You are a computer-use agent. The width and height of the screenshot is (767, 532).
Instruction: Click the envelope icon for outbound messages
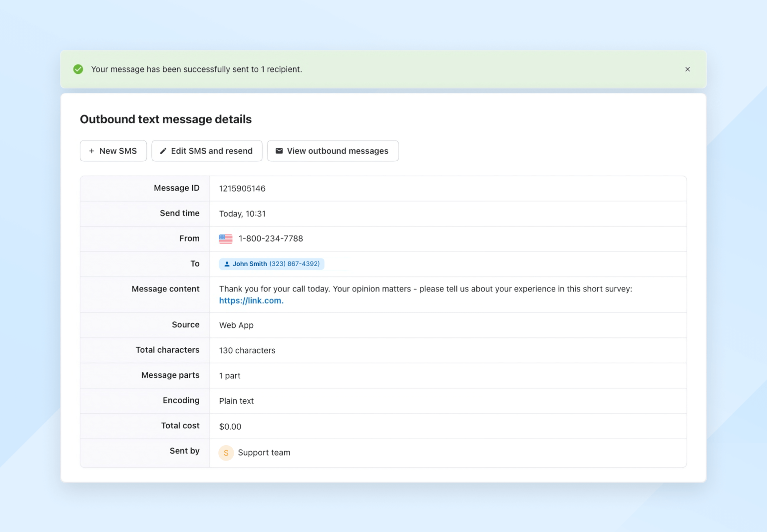279,151
